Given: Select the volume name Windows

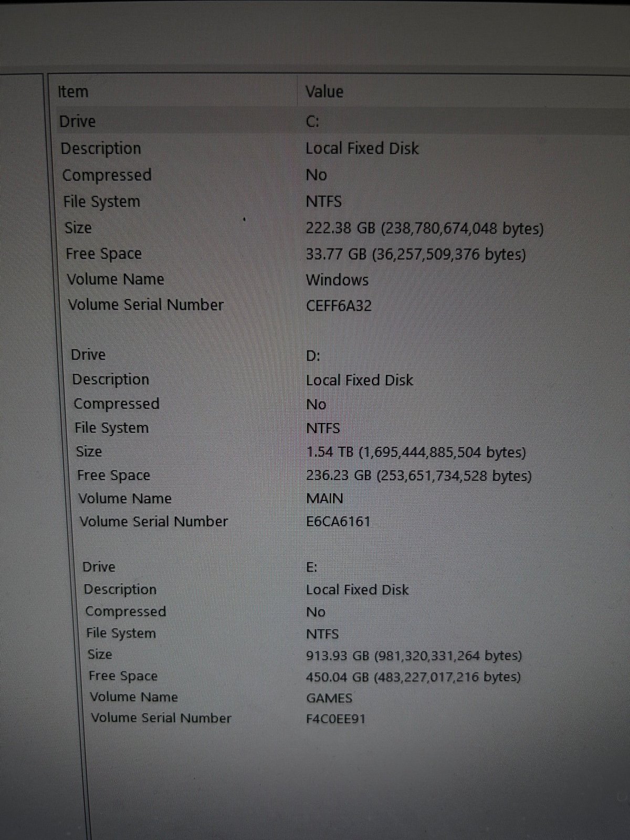Looking at the screenshot, I should [337, 280].
